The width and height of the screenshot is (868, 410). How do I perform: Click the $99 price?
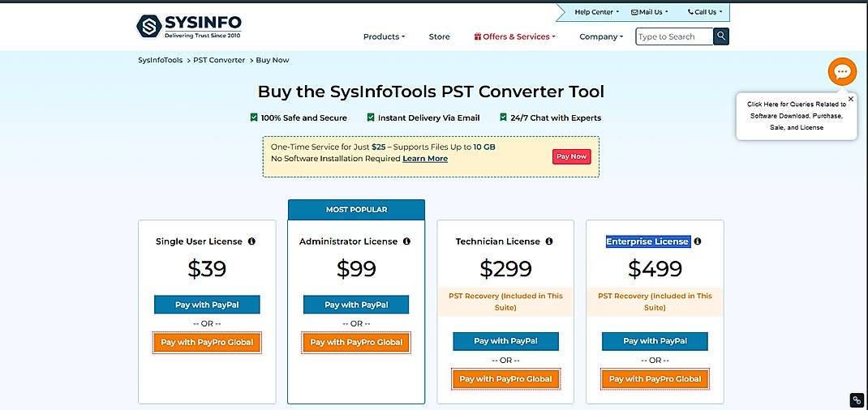pyautogui.click(x=356, y=268)
